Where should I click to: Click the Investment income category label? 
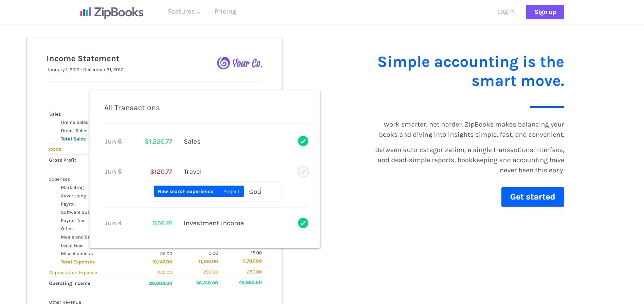(214, 223)
